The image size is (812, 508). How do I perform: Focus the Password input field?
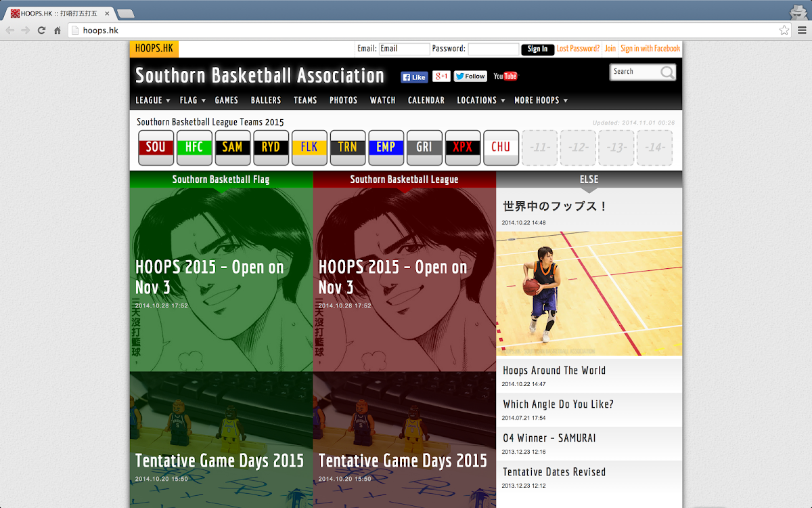click(x=494, y=49)
